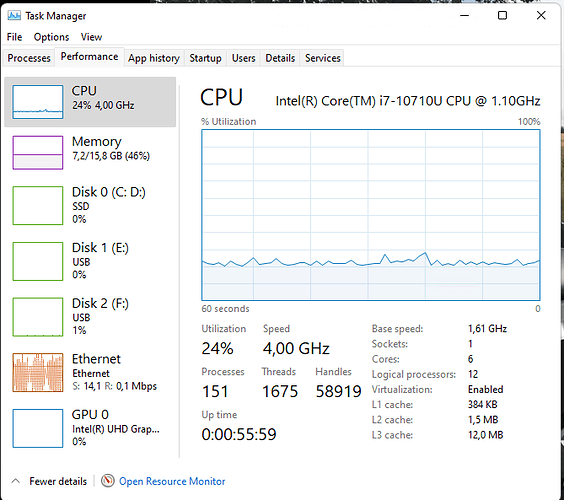Select the Disk 0 (C: D:) thumbnail graph

coord(38,205)
